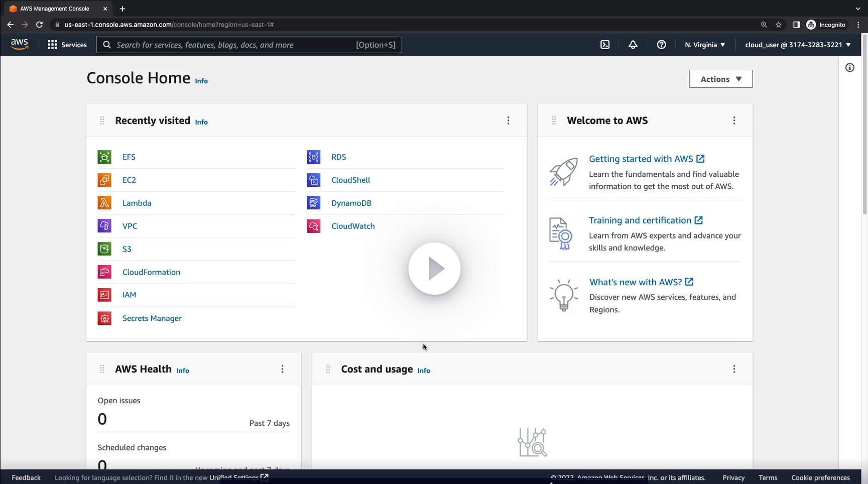This screenshot has width=868, height=484.
Task: Open the EFS link
Action: pos(129,157)
